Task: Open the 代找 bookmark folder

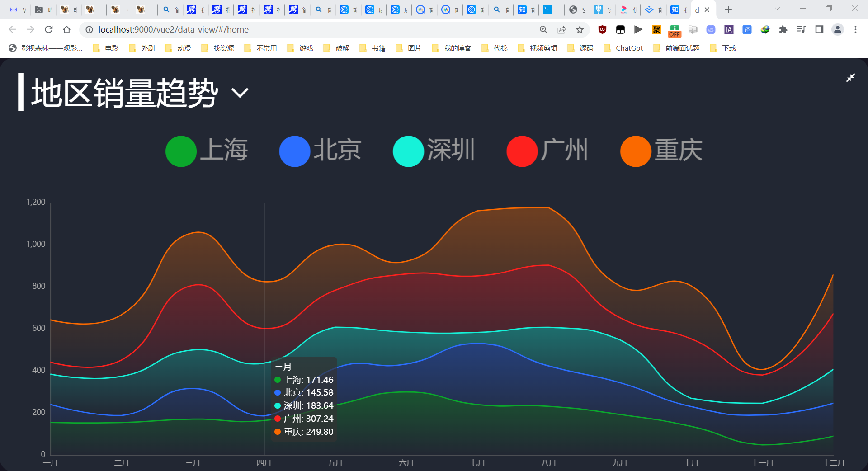Action: tap(495, 48)
